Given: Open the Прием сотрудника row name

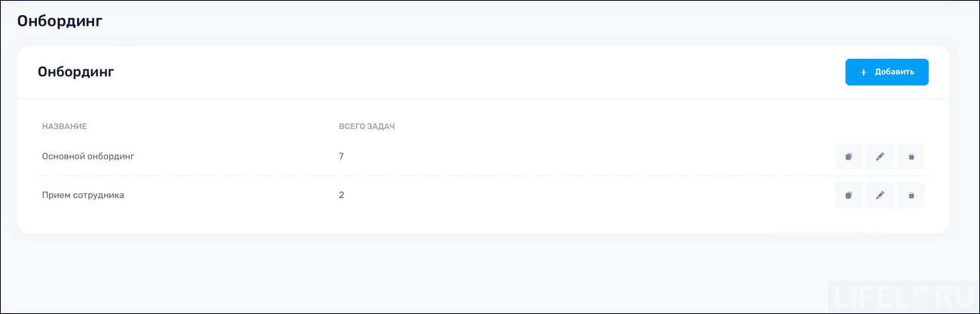Looking at the screenshot, I should [83, 195].
